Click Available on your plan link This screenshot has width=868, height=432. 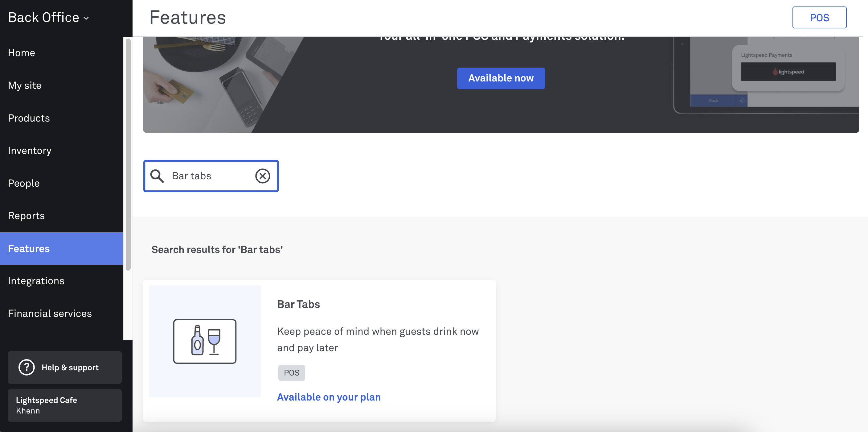point(329,397)
